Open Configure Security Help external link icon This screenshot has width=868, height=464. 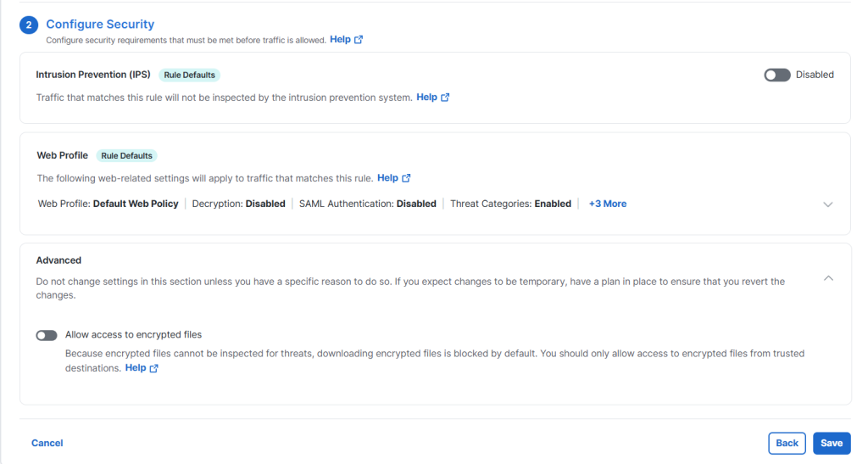(359, 40)
